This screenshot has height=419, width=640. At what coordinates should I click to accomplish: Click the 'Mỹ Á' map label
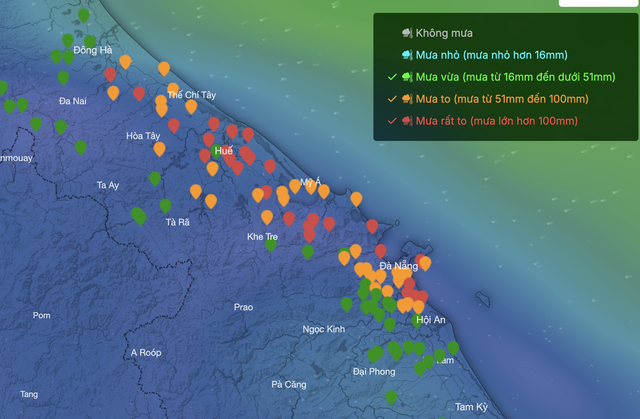pyautogui.click(x=311, y=182)
